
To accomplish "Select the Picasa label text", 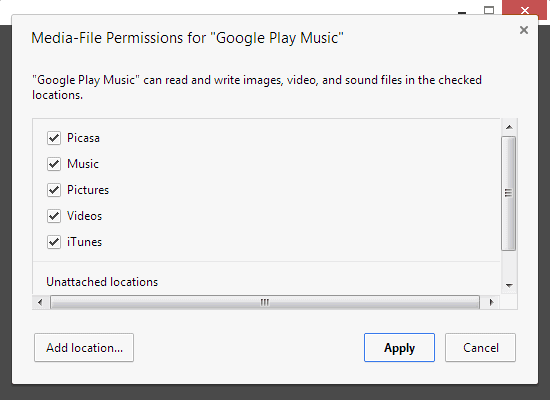I will (83, 138).
